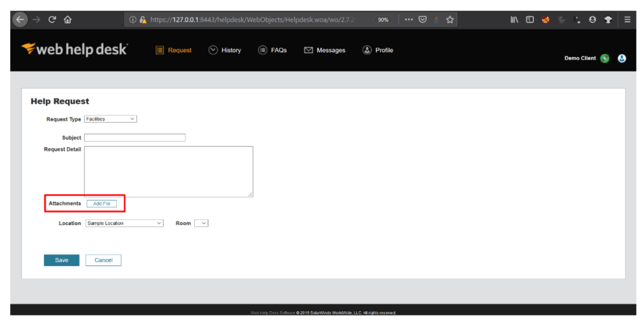This screenshot has height=325, width=644.
Task: Click the green globe icon beside Demo Client
Action: pyautogui.click(x=604, y=58)
